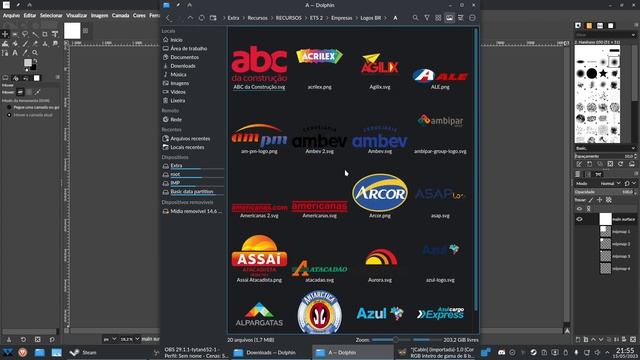Toggle lock pixels for GIMP layer

(591, 200)
